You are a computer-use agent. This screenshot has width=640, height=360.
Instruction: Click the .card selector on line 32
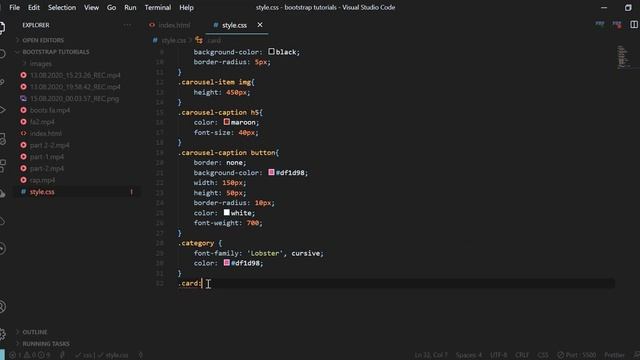(x=189, y=283)
